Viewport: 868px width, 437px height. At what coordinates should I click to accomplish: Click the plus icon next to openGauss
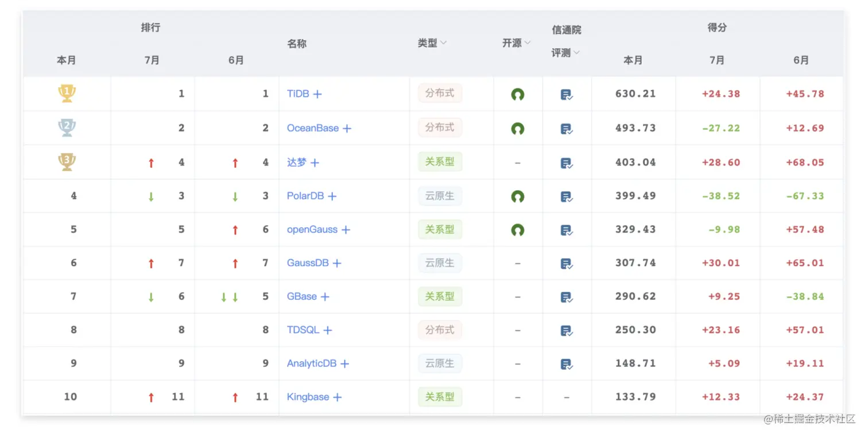(x=346, y=230)
